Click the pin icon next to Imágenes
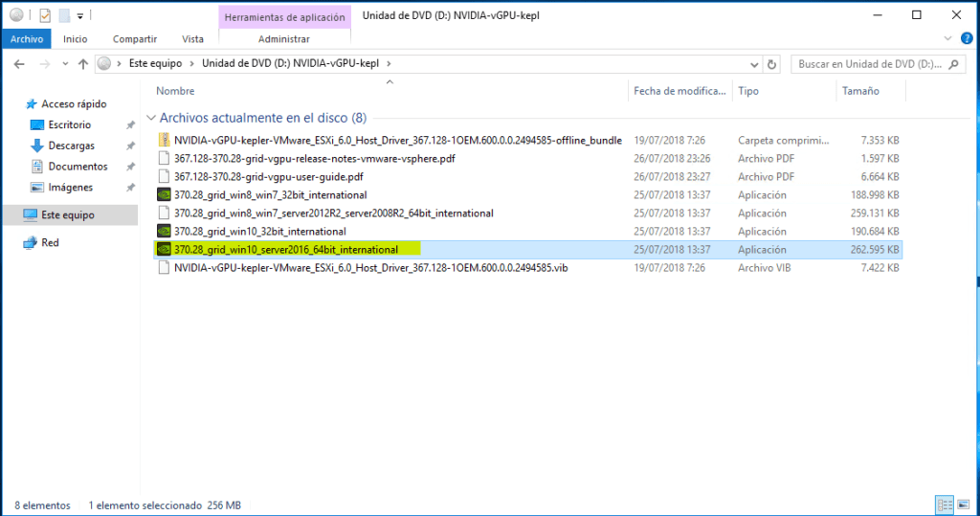The image size is (980, 516). tap(130, 187)
